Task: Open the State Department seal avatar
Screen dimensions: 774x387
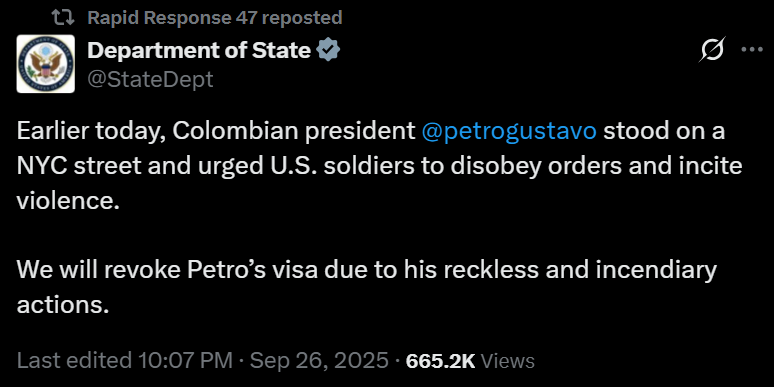Action: [45, 64]
